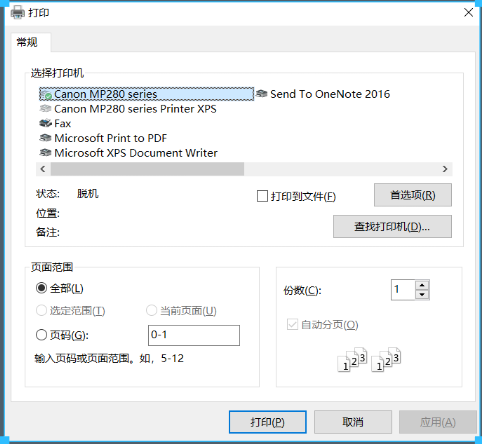Click the Canon MP280 series printer icon
This screenshot has width=482, height=444.
[46, 94]
